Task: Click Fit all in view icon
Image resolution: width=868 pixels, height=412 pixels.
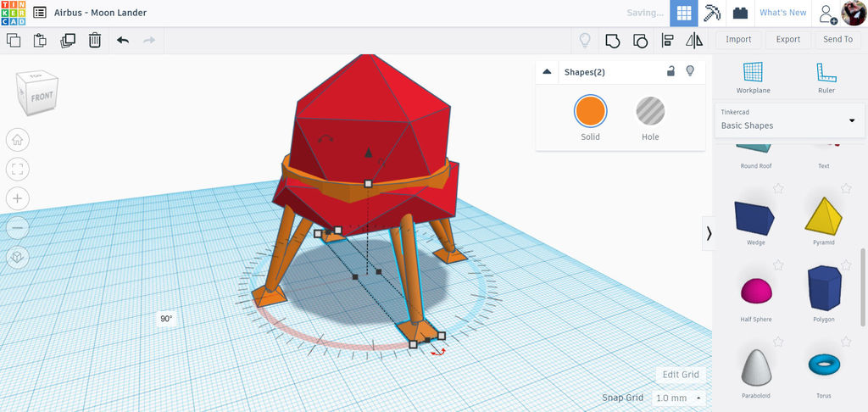Action: tap(17, 170)
